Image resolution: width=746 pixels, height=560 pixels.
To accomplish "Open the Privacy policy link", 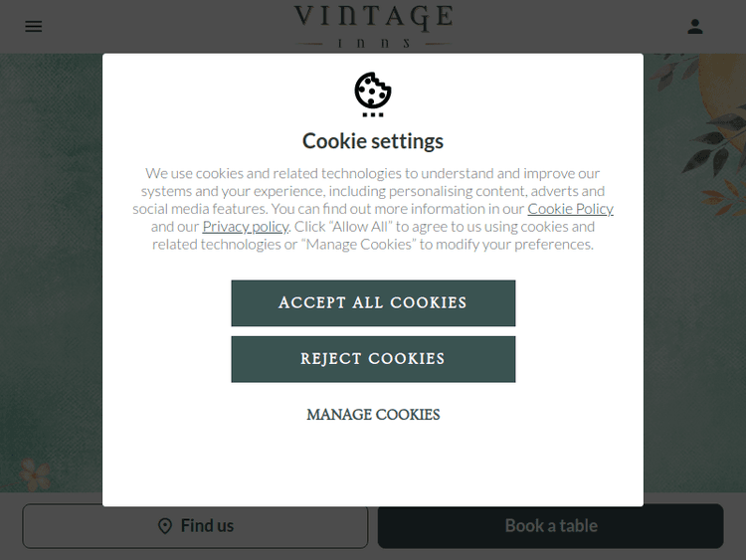I will (x=245, y=227).
